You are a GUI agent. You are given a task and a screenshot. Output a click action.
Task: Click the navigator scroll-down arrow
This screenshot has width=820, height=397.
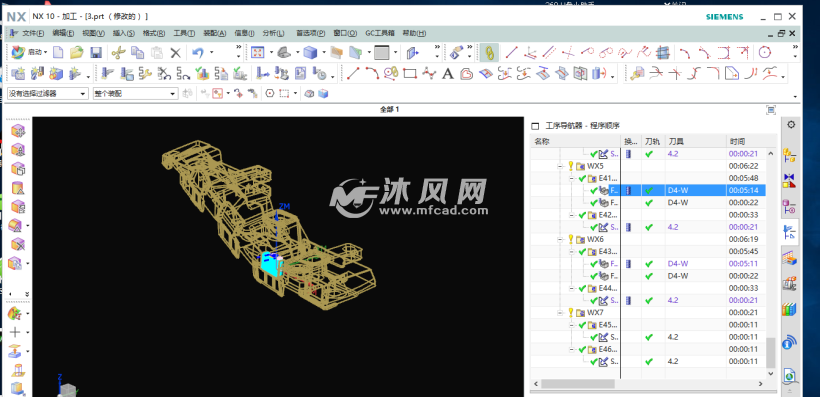(771, 373)
